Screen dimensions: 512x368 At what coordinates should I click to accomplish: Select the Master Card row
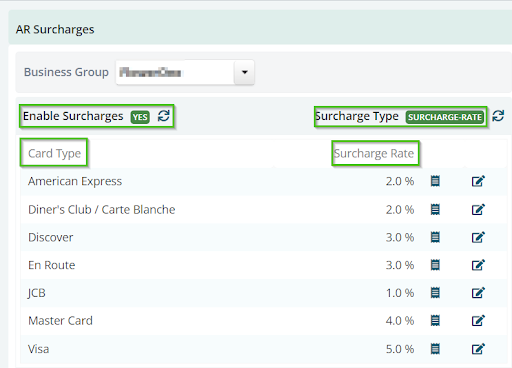click(x=263, y=321)
